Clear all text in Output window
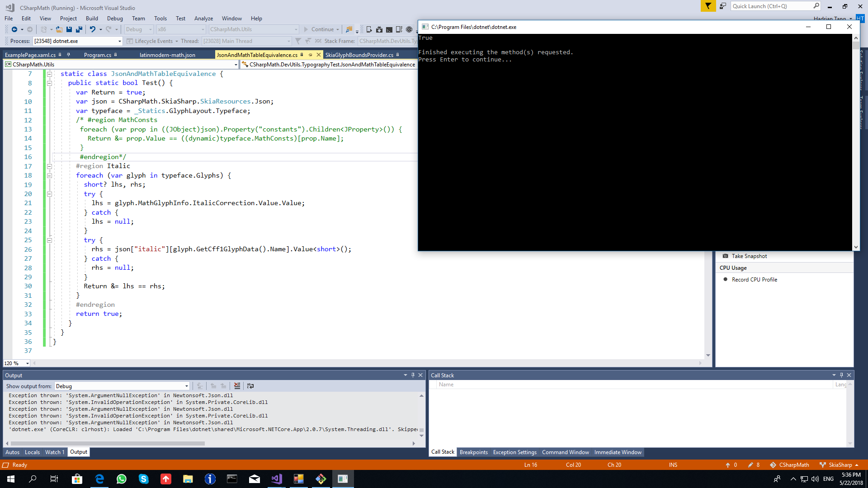 (x=237, y=386)
